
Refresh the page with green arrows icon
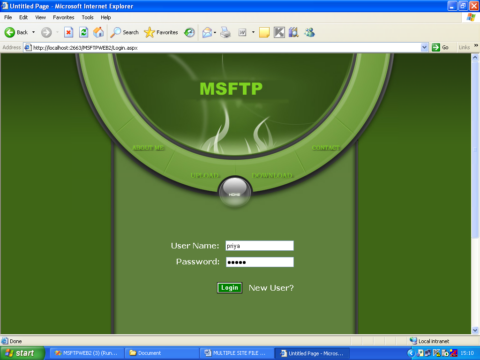pyautogui.click(x=83, y=32)
